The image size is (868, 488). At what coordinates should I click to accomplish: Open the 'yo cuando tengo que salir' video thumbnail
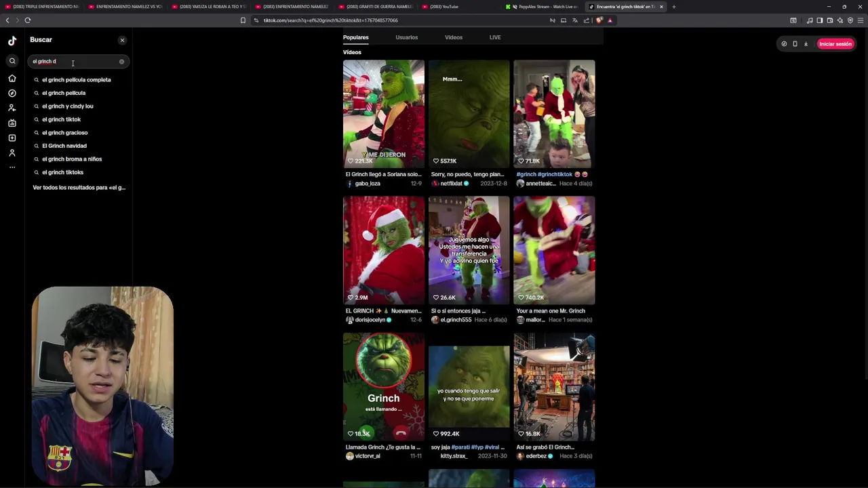(x=469, y=387)
